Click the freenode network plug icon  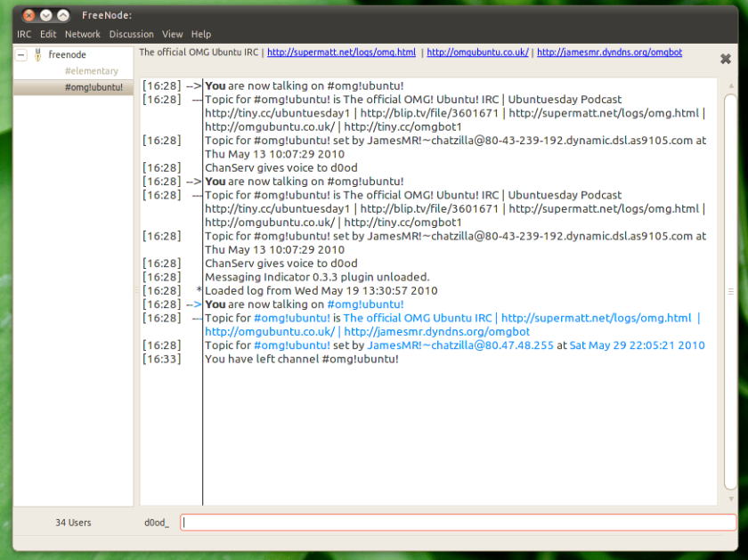[x=37, y=55]
